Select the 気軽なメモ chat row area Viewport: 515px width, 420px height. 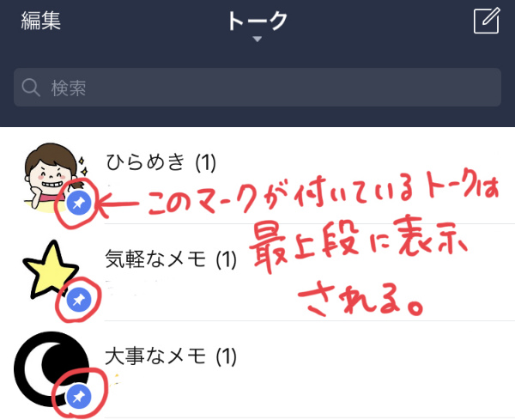point(257,273)
